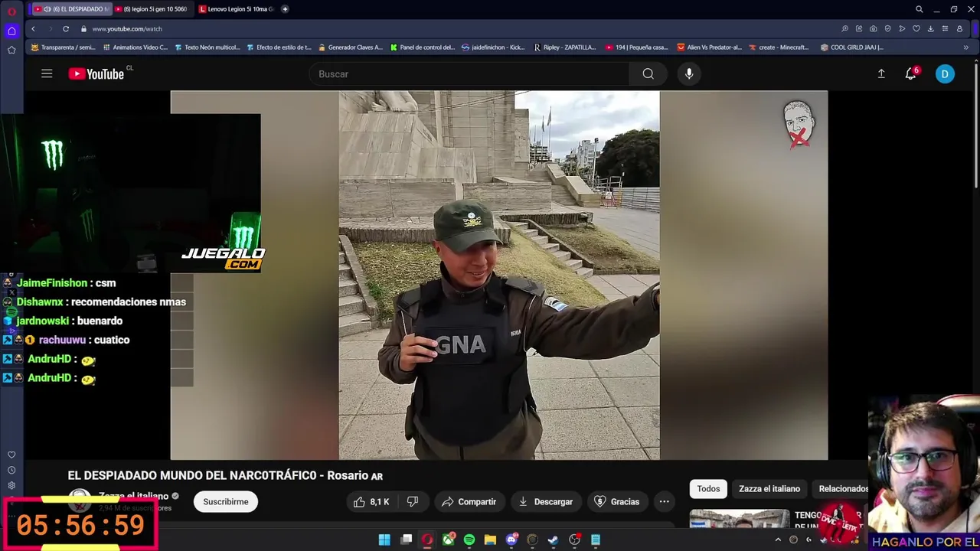Open the Windows Start button
This screenshot has height=551, width=980.
(x=384, y=540)
